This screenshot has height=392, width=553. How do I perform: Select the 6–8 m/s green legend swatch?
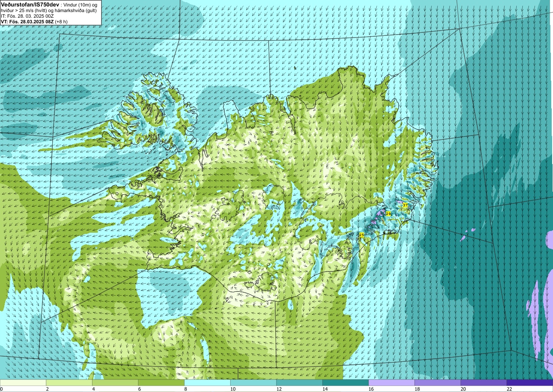(x=161, y=383)
